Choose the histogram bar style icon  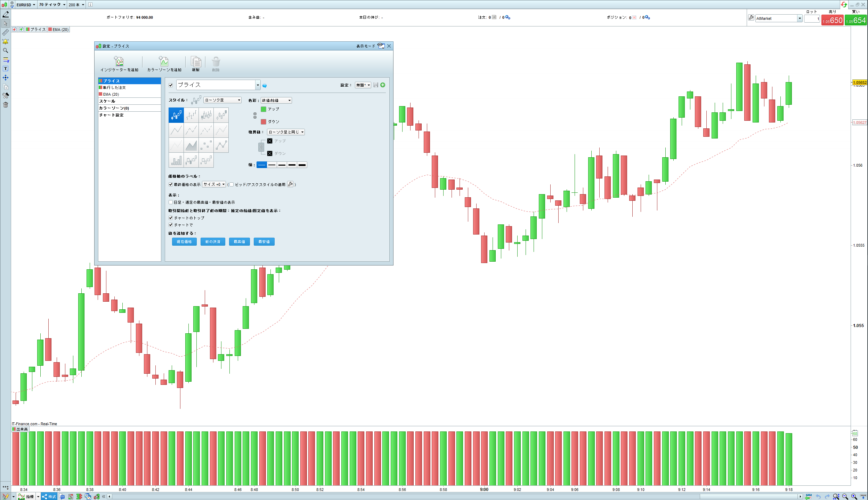[176, 160]
